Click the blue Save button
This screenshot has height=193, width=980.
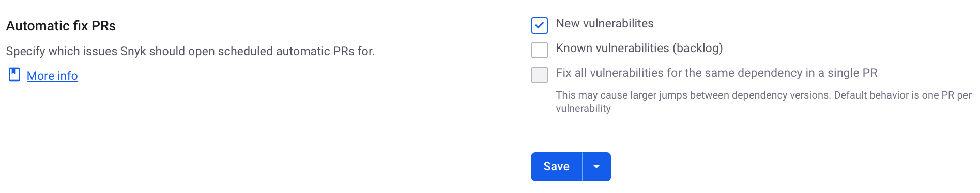[x=557, y=167]
